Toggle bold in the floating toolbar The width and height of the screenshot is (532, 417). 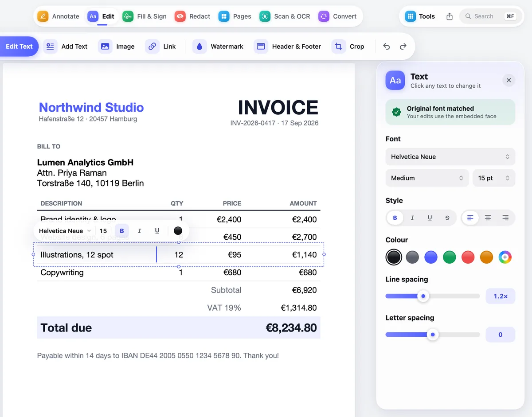pyautogui.click(x=122, y=231)
